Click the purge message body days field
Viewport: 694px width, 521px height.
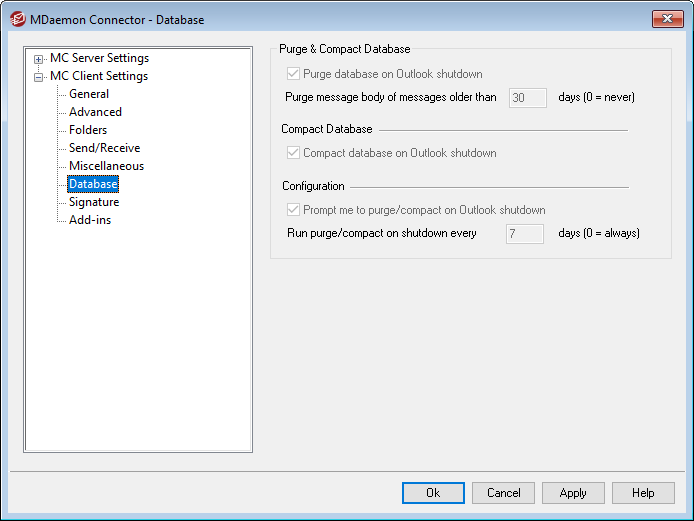527,98
